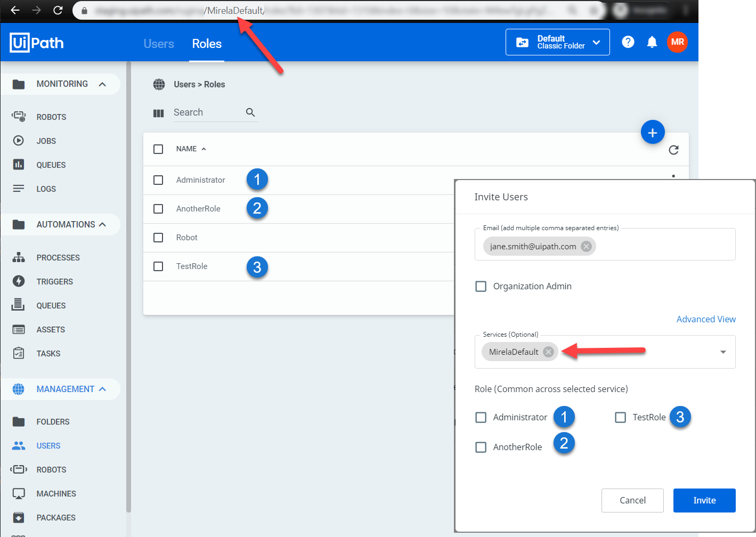Viewport: 756px width, 537px height.
Task: Open Processes in sidebar
Action: 58,257
